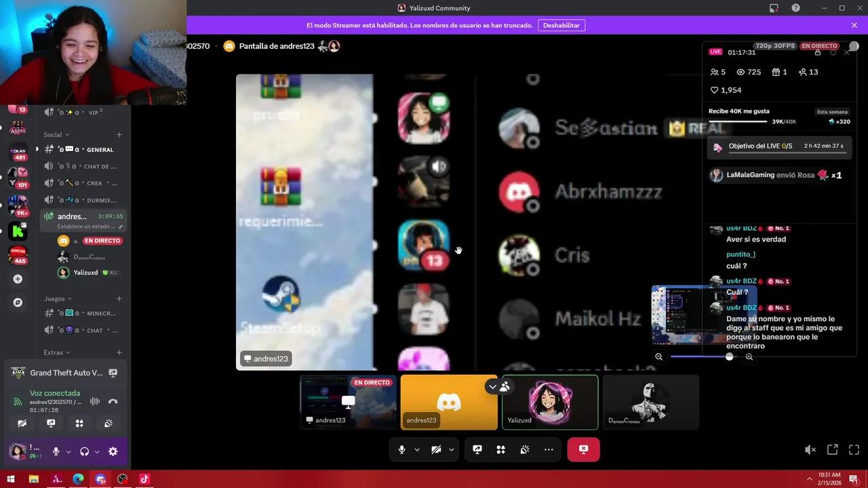Open the server with the 481 badge
Image resolution: width=868 pixels, height=488 pixels.
coord(18,152)
